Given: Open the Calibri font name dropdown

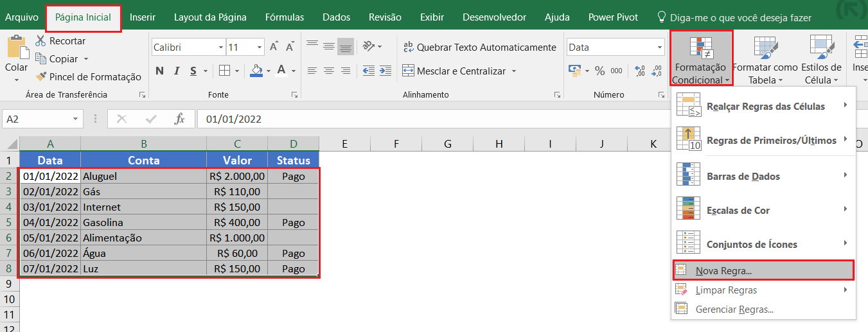Looking at the screenshot, I should (x=221, y=48).
